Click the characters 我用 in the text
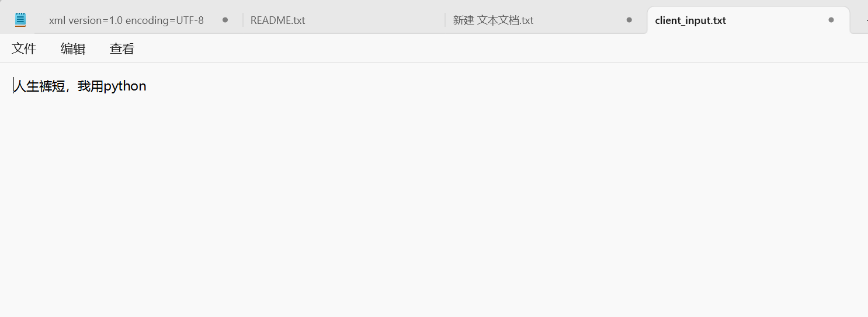This screenshot has width=868, height=317. point(91,86)
